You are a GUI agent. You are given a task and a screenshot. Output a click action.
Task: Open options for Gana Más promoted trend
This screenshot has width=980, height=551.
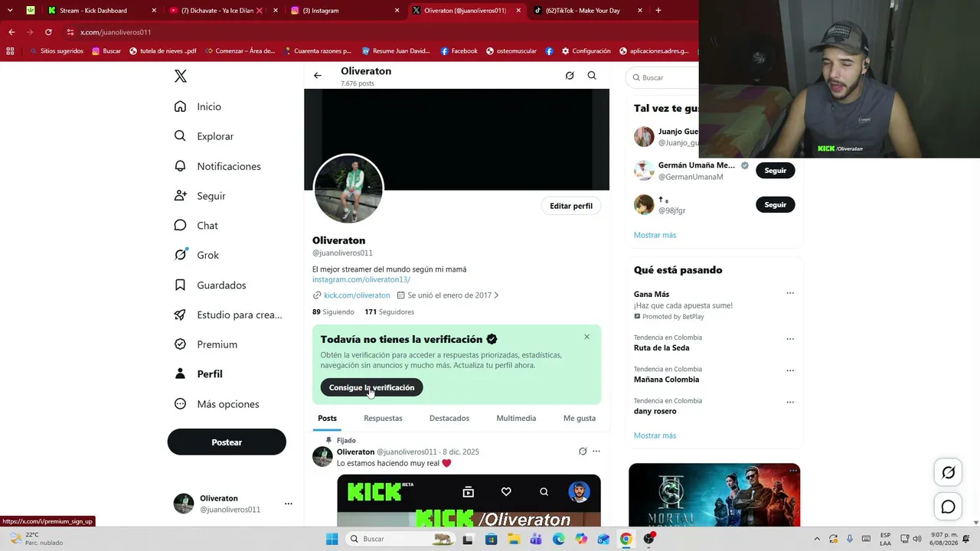[x=790, y=293]
